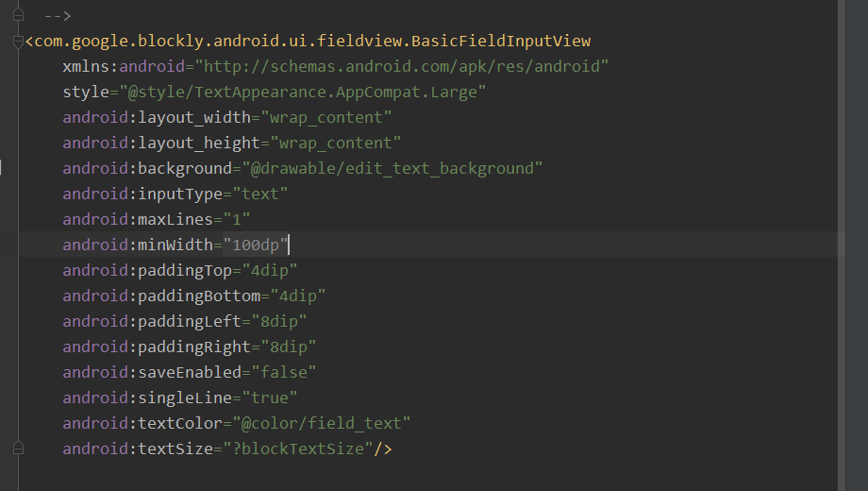Click the paddingRight value "8dip"
The height and width of the screenshot is (491, 868).
pos(289,347)
